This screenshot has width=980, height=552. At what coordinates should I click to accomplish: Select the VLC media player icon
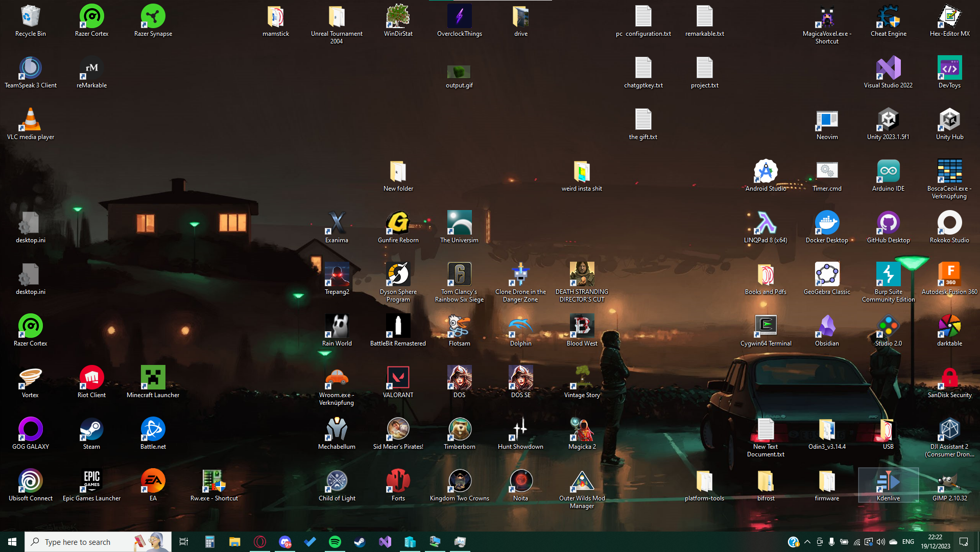coord(31,124)
